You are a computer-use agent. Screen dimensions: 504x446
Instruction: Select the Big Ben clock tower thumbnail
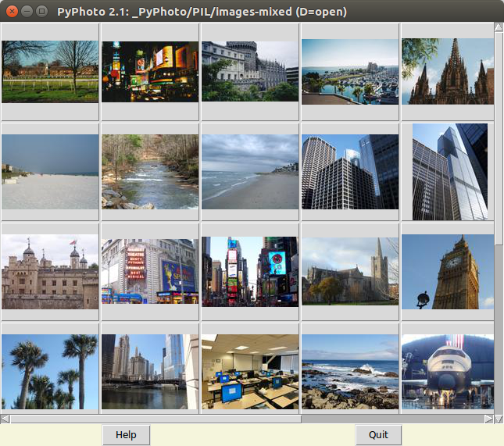tap(448, 272)
